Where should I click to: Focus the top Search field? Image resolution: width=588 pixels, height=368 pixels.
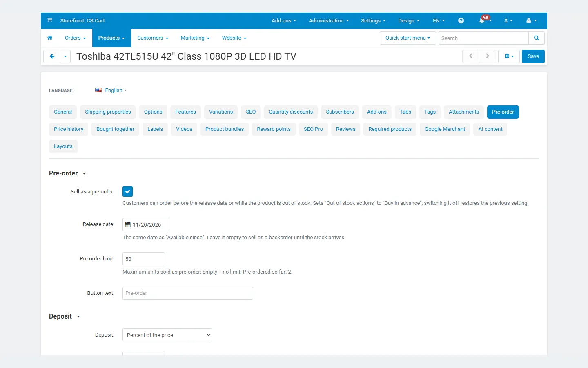(483, 38)
